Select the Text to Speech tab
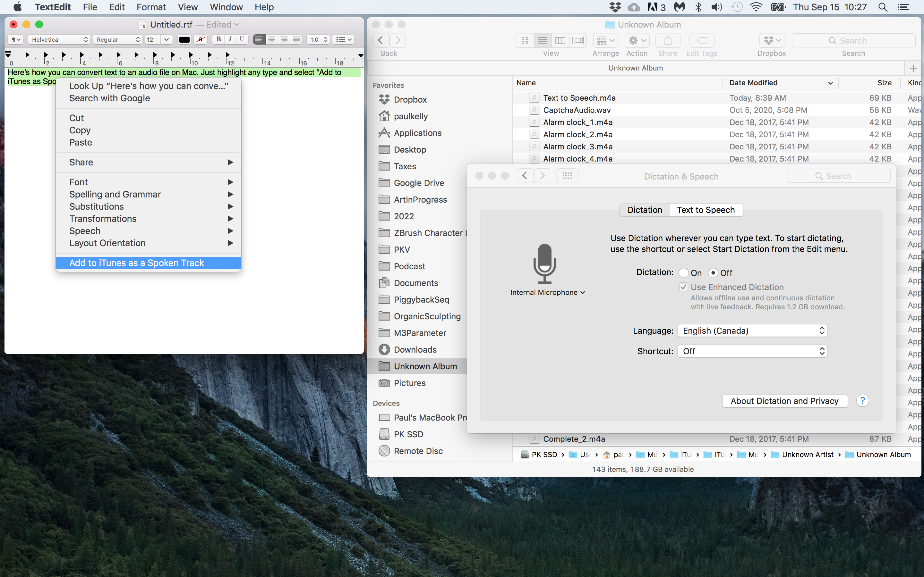Image resolution: width=924 pixels, height=577 pixels. pos(706,209)
